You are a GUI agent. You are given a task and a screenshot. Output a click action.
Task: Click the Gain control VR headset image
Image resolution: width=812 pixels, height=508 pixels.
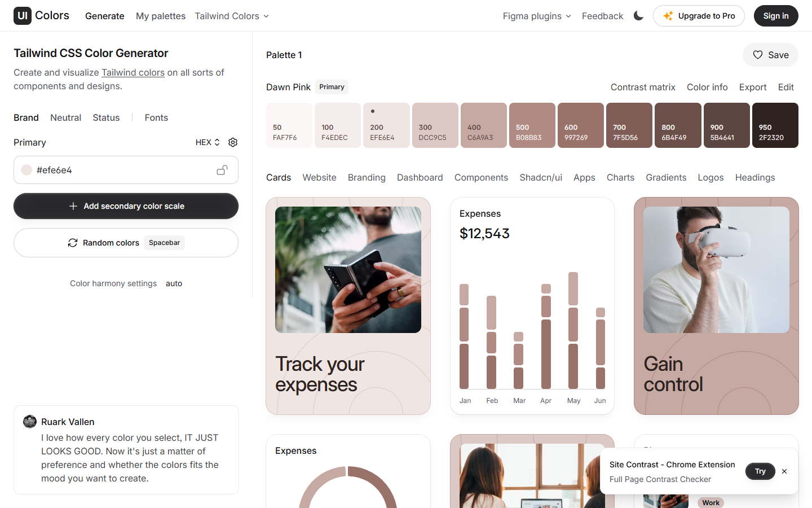click(716, 270)
